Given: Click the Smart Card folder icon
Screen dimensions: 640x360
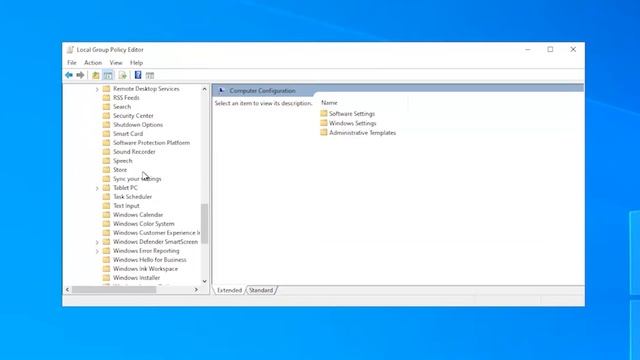Looking at the screenshot, I should tap(106, 133).
